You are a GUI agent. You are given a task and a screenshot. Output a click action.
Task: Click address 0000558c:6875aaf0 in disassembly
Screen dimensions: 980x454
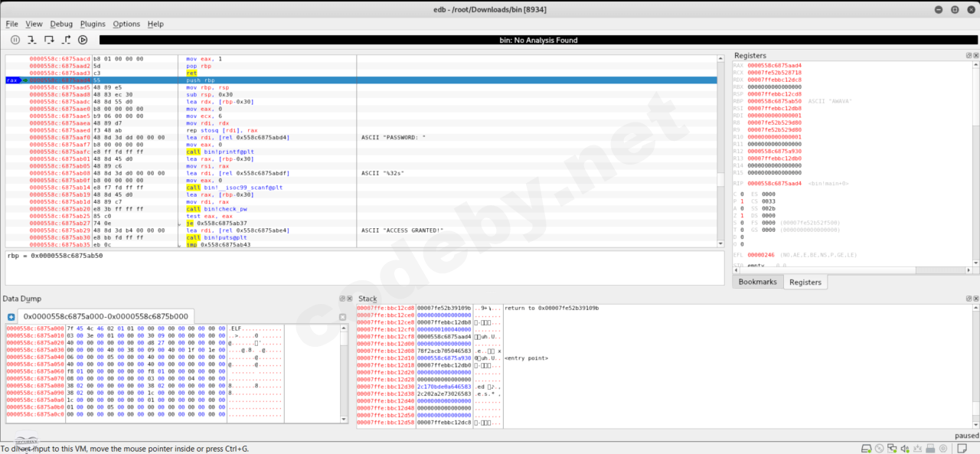tap(60, 138)
